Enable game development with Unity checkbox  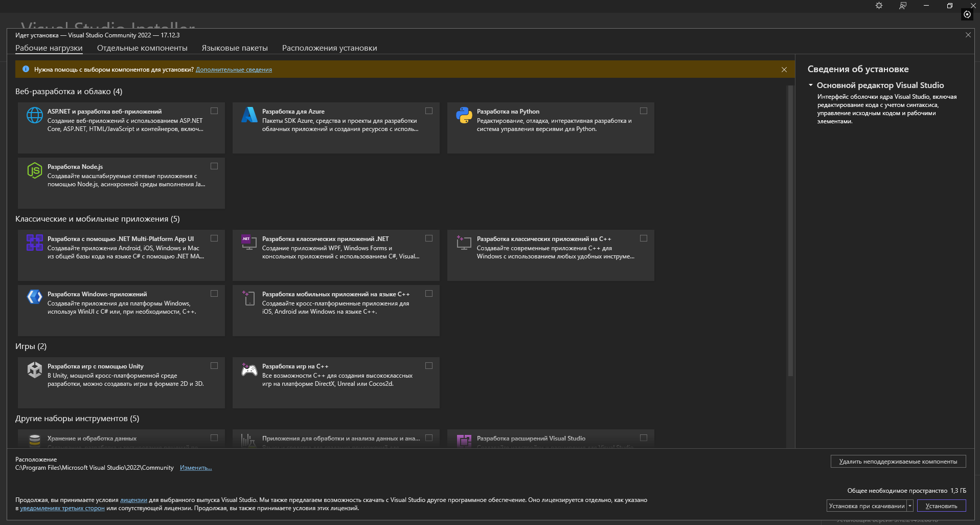coord(214,365)
